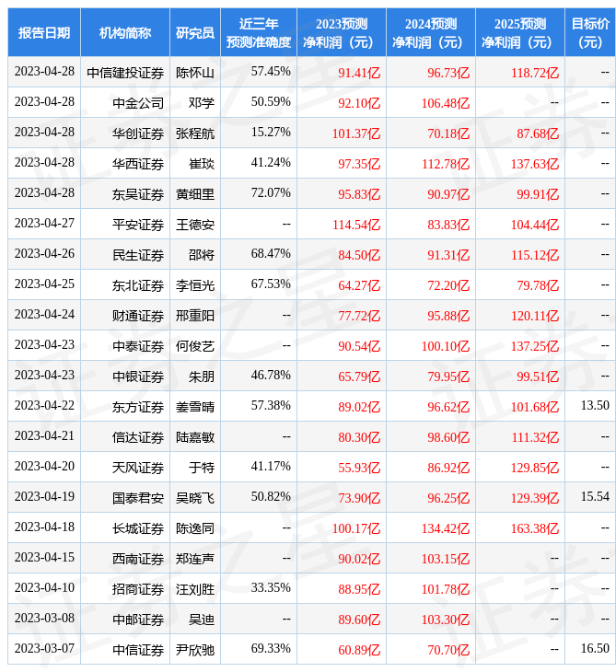The image size is (616, 672).
Task: Select institution 东吴证券
Action: [138, 194]
